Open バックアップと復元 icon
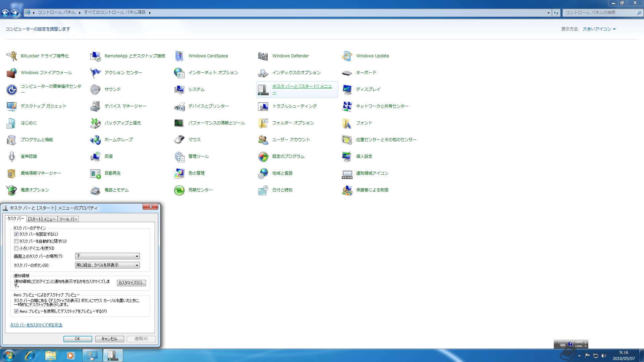The image size is (644, 362). pos(96,123)
